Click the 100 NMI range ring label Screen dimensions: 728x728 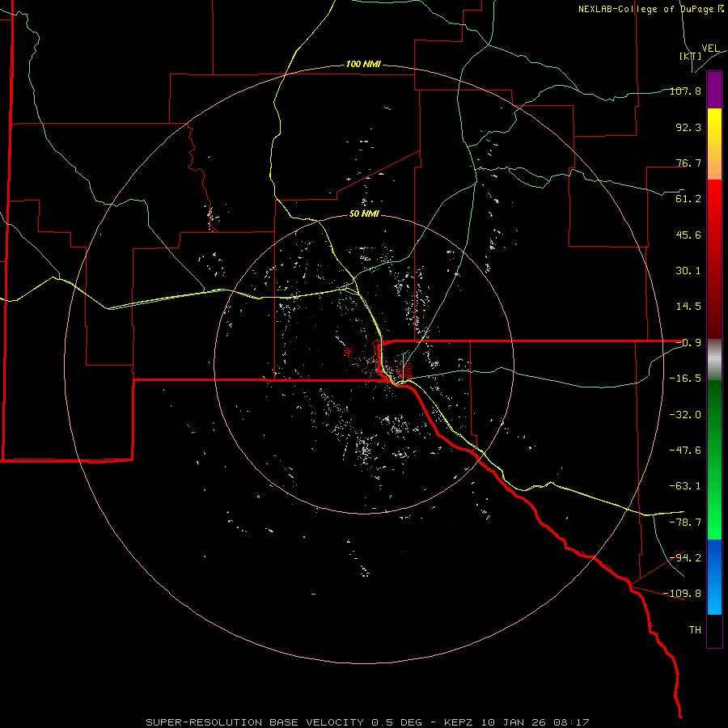click(363, 64)
